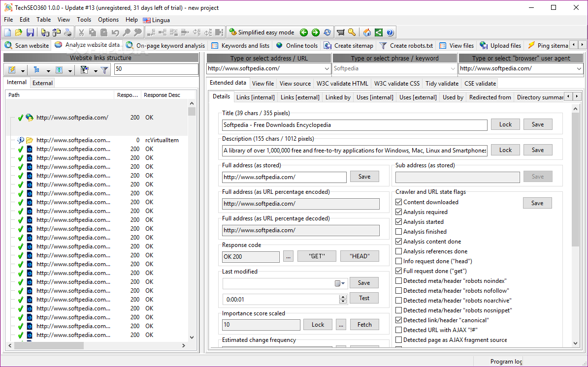The width and height of the screenshot is (588, 367).
Task: Check Analysis references done checkbox
Action: pos(398,251)
